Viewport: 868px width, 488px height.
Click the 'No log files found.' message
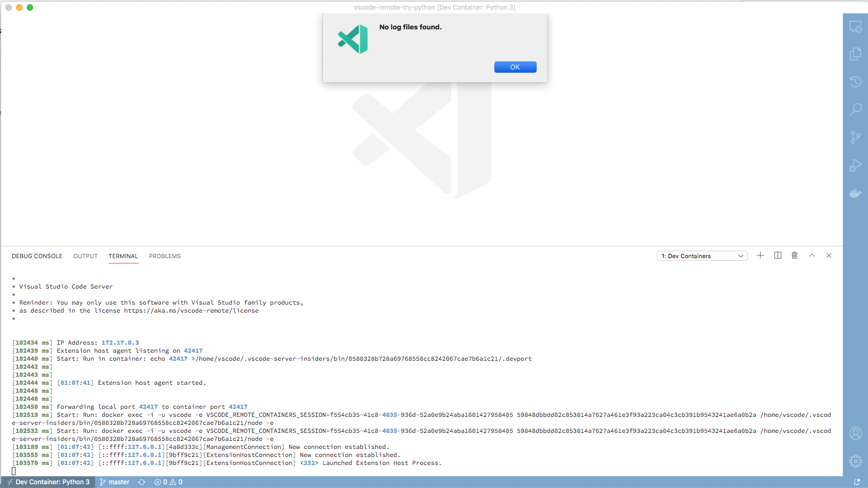click(410, 27)
